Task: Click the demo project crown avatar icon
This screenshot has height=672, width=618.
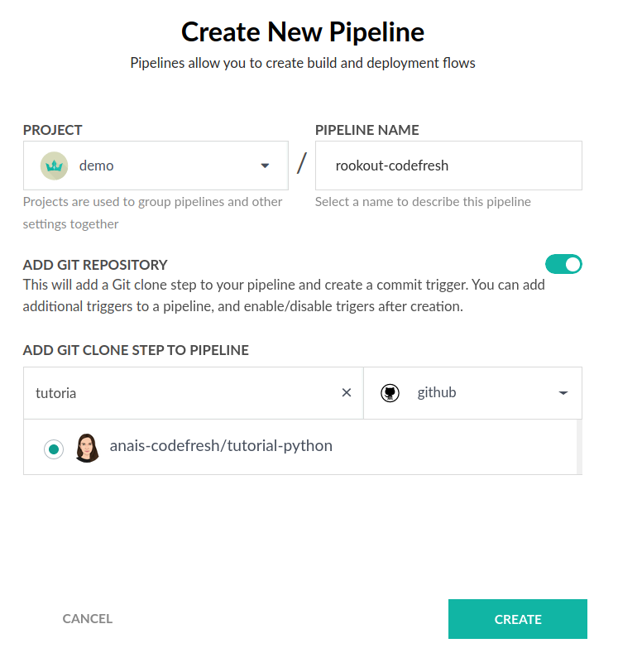Action: pyautogui.click(x=54, y=166)
